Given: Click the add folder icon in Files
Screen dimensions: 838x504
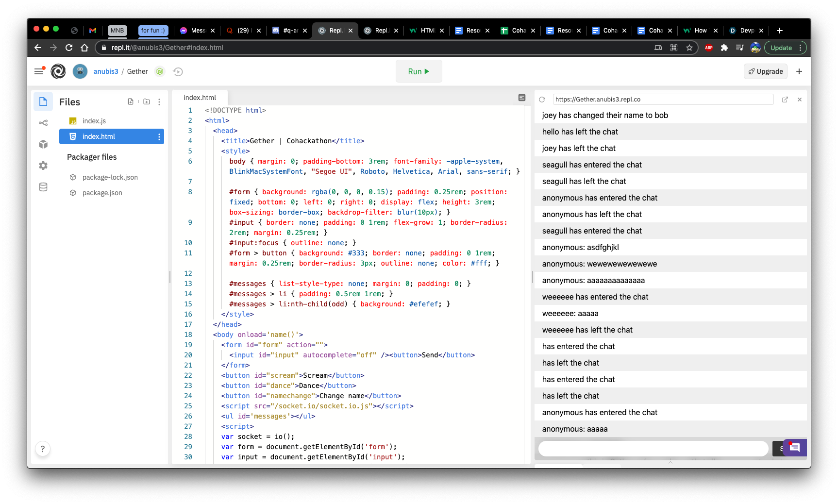Looking at the screenshot, I should coord(147,101).
